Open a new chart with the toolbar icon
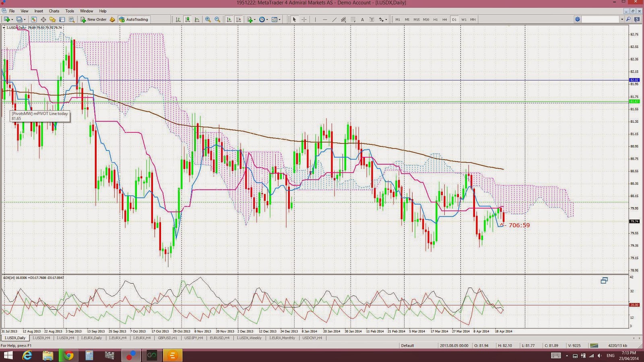The image size is (644, 362). [x=7, y=19]
